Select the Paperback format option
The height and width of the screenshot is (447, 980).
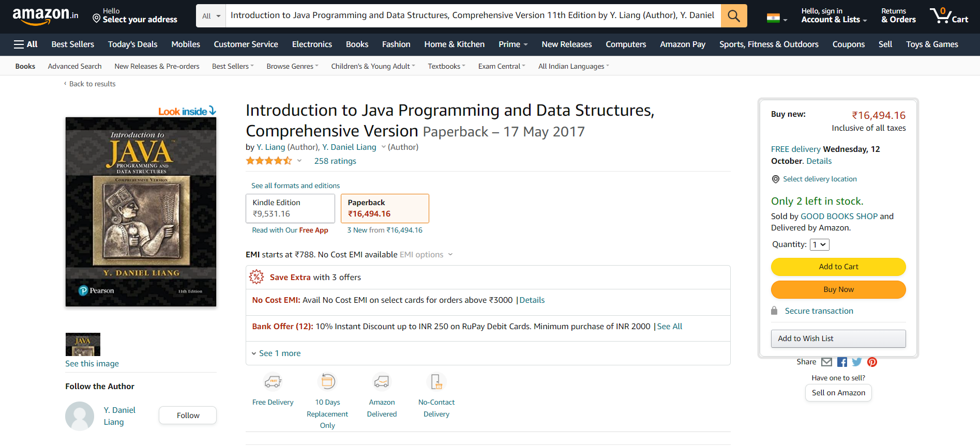pyautogui.click(x=385, y=208)
